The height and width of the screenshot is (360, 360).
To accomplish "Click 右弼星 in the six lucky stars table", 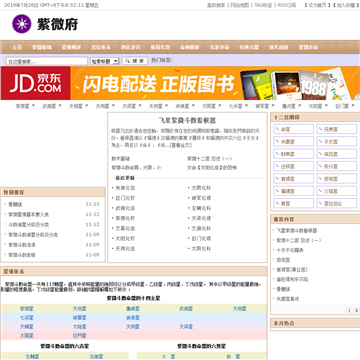I will [x=96, y=356].
